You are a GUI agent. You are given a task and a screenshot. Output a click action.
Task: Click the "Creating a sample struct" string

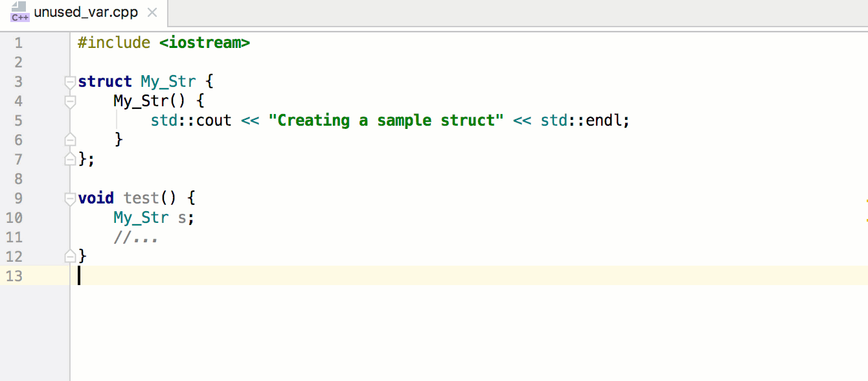point(386,121)
